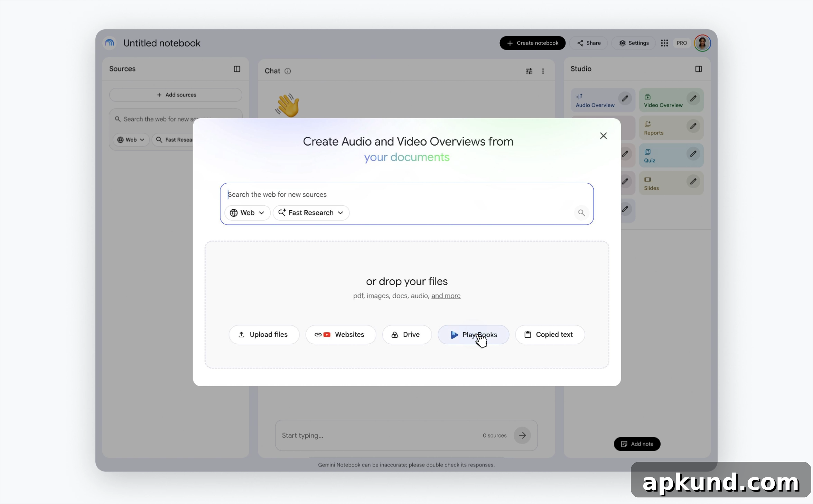Click the PRO badge
This screenshot has height=504, width=813.
click(x=682, y=43)
